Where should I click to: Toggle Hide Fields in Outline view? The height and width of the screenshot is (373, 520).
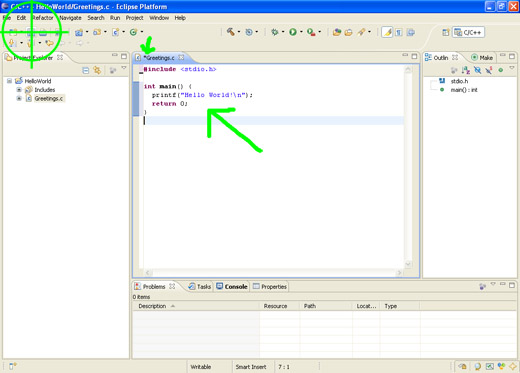tap(477, 70)
